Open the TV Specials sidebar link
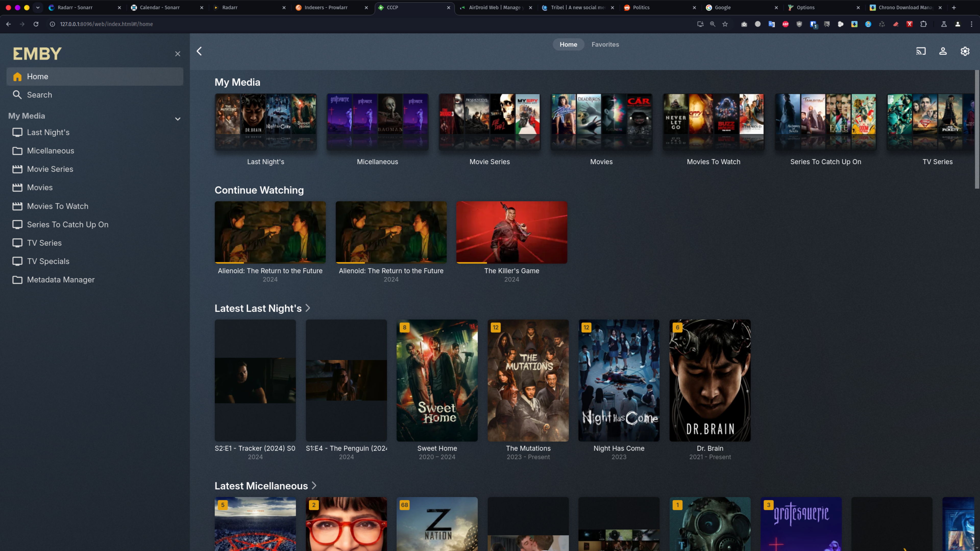The width and height of the screenshot is (980, 551). tap(48, 261)
